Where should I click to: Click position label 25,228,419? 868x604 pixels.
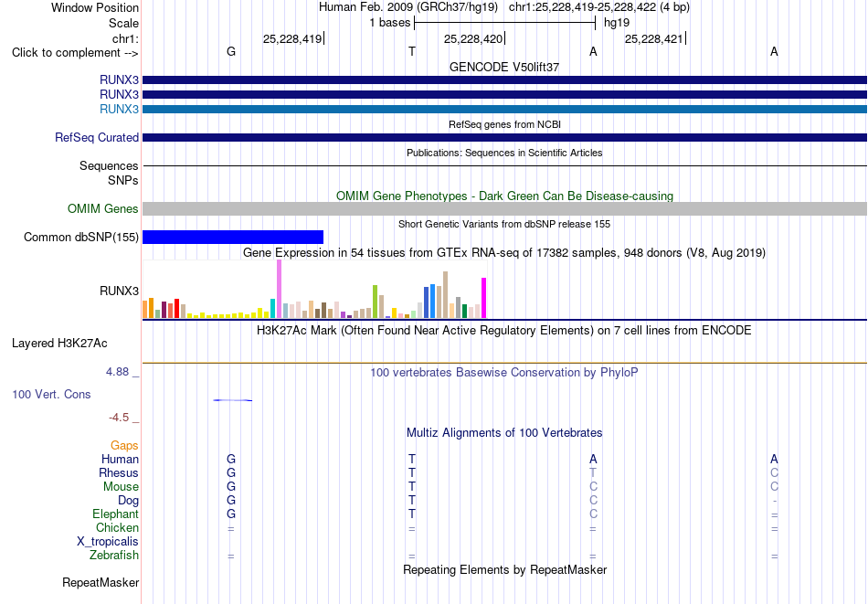(x=292, y=38)
